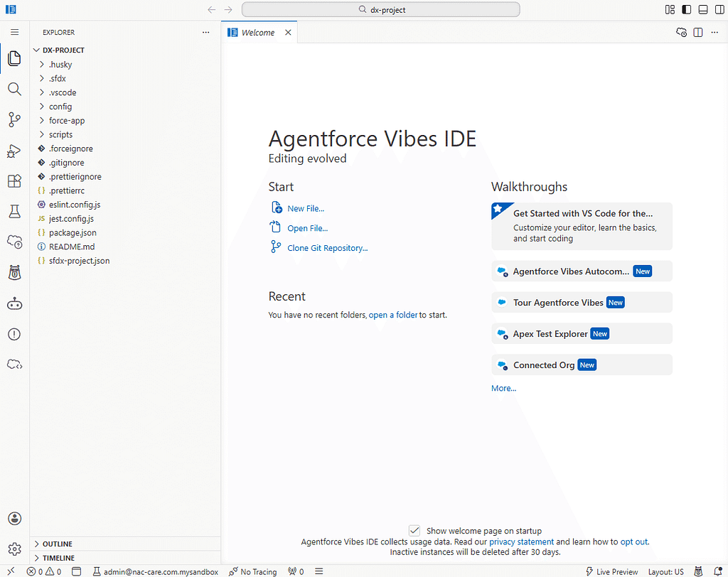Expand the TIMELINE section

point(125,558)
